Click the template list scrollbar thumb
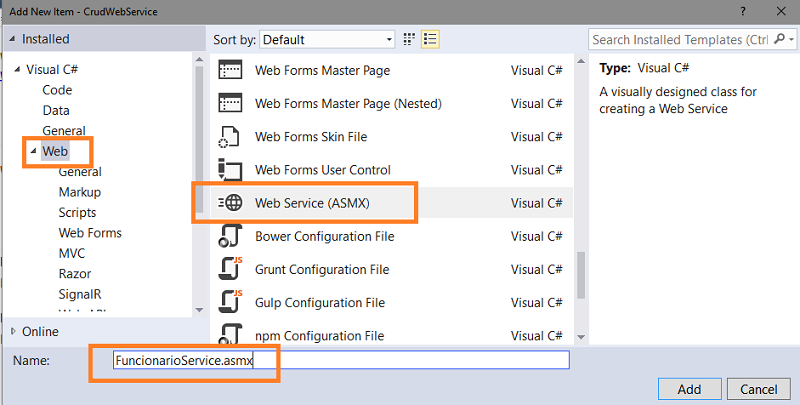The height and width of the screenshot is (405, 800). (581, 275)
